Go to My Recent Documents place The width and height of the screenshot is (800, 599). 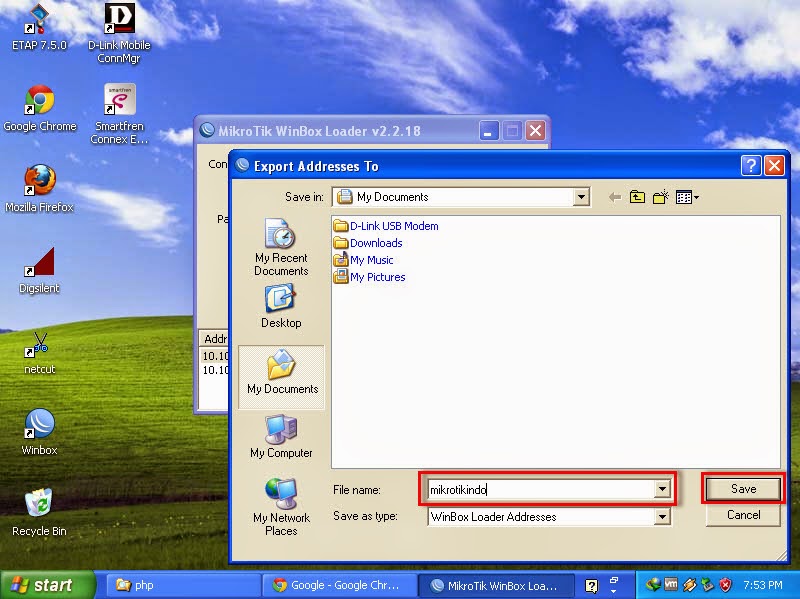click(281, 247)
